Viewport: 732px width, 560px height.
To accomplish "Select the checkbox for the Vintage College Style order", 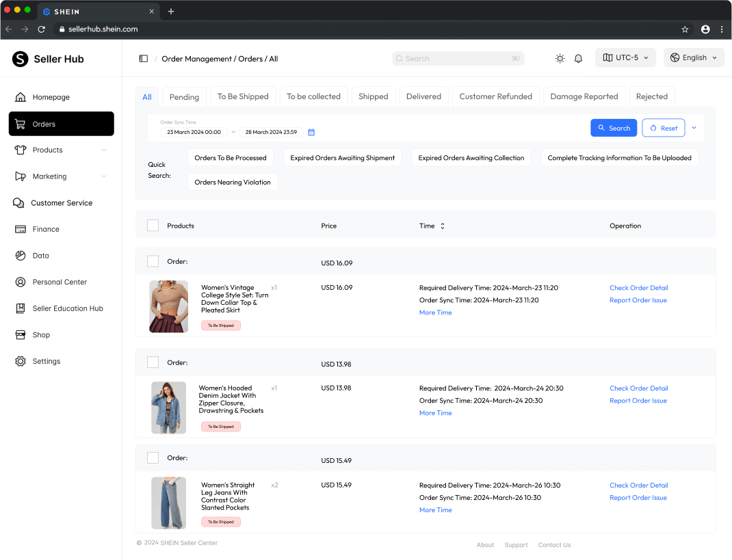I will [x=153, y=261].
